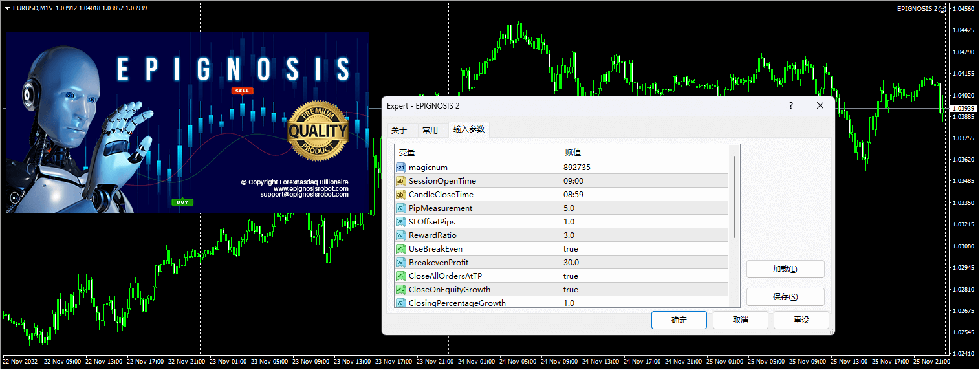Viewport: 980px width, 370px height.
Task: Click the 保存(S) button
Action: (785, 297)
